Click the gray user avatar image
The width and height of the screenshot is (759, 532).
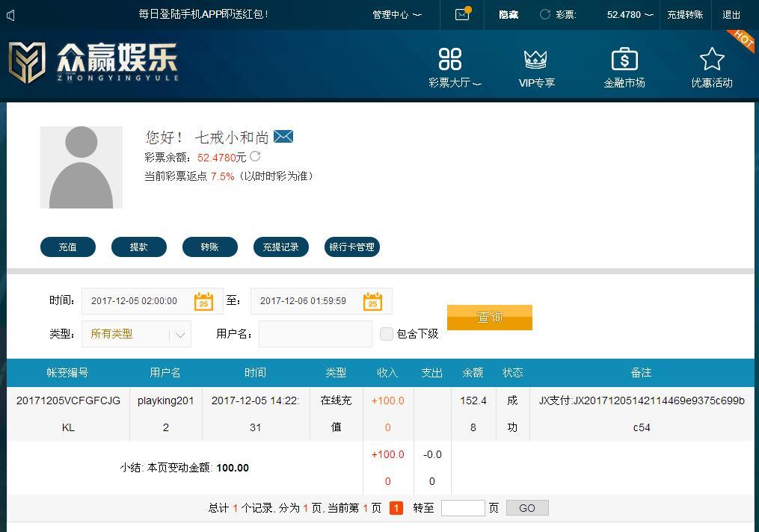[x=82, y=167]
